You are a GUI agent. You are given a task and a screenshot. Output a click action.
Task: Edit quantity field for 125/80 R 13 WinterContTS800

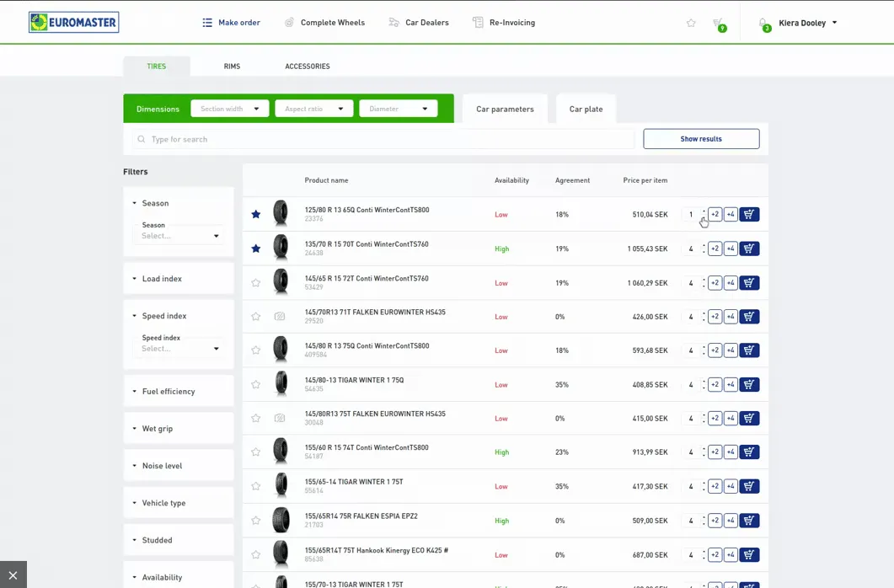click(691, 214)
